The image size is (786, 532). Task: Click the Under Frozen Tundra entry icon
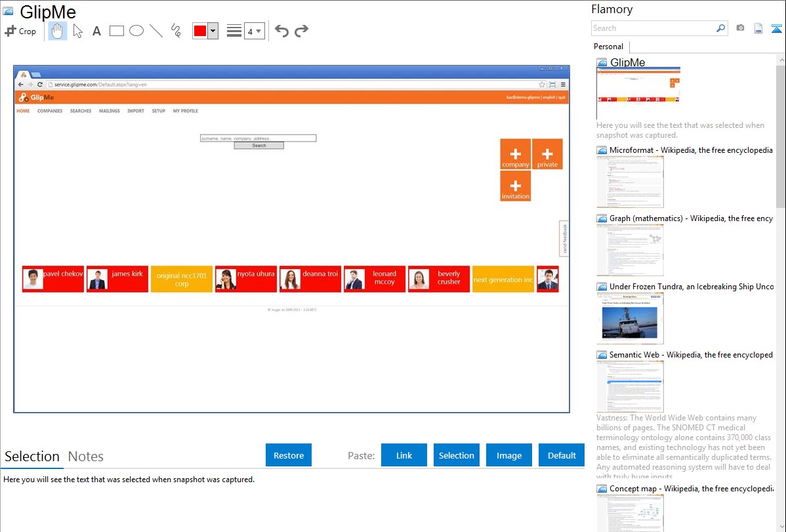pos(602,287)
